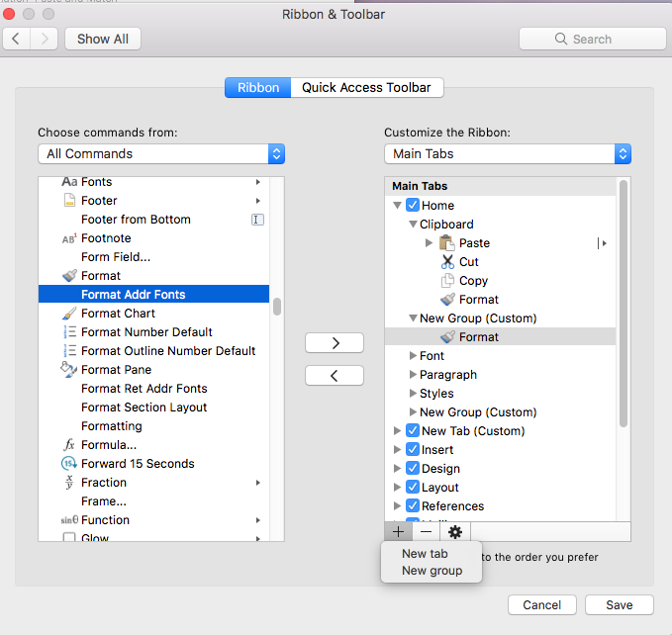Image resolution: width=672 pixels, height=635 pixels.
Task: Click the minus remove button
Action: (426, 532)
